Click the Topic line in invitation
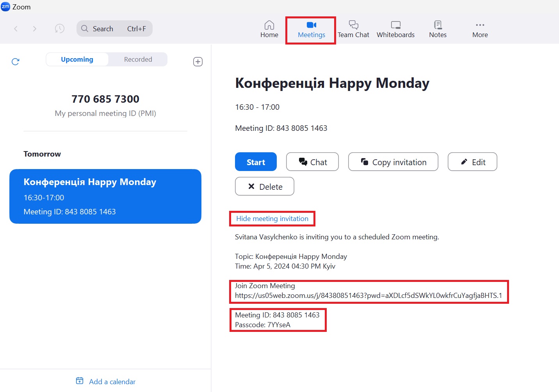This screenshot has width=559, height=392. [291, 257]
